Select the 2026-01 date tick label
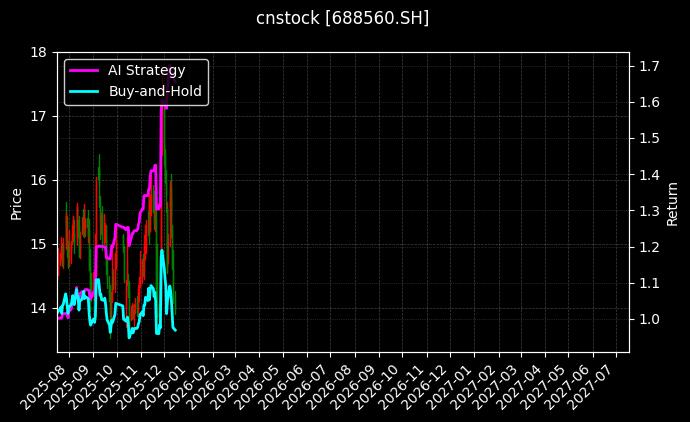This screenshot has height=422, width=690. (170, 381)
